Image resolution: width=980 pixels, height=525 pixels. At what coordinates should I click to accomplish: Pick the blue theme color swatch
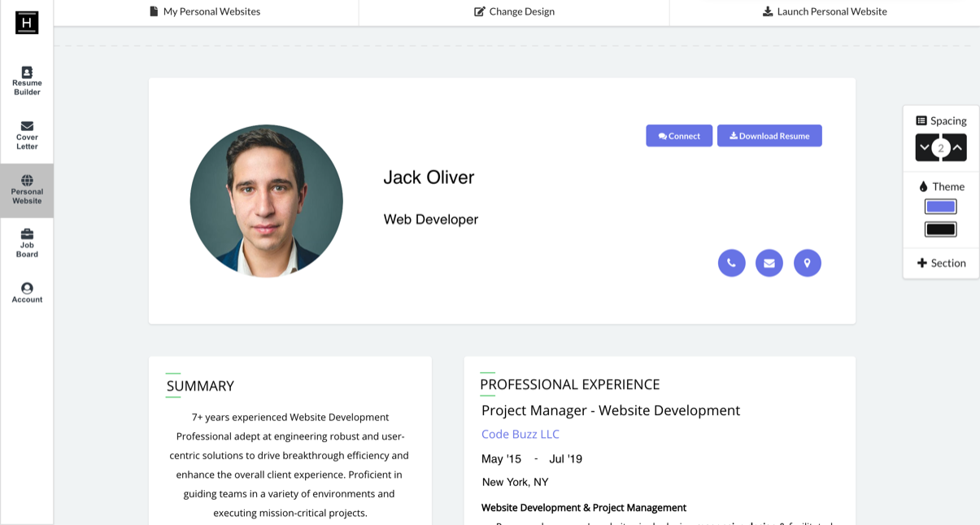pos(941,207)
